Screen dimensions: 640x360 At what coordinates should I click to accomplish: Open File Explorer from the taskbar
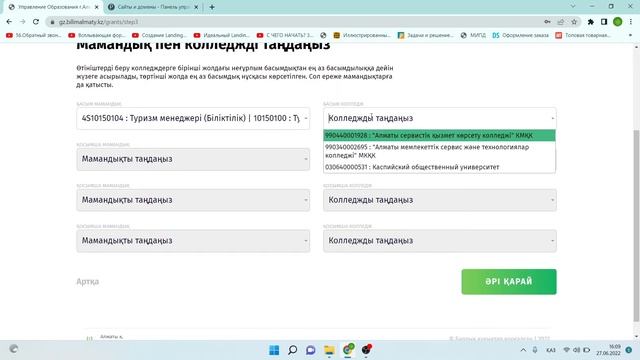[329, 350]
